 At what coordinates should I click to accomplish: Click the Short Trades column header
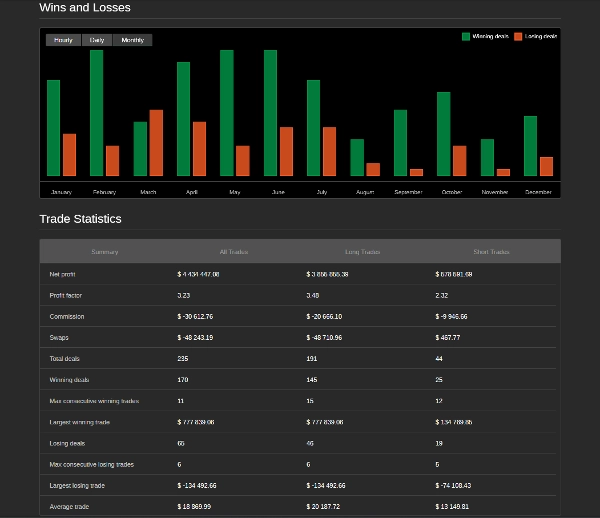pyautogui.click(x=491, y=252)
